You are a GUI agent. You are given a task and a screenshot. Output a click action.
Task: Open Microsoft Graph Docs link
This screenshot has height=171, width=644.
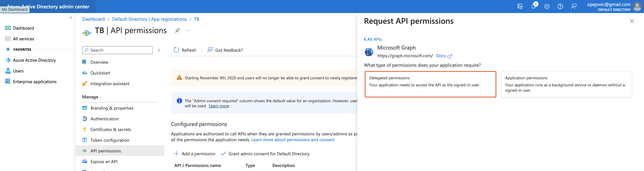click(444, 56)
